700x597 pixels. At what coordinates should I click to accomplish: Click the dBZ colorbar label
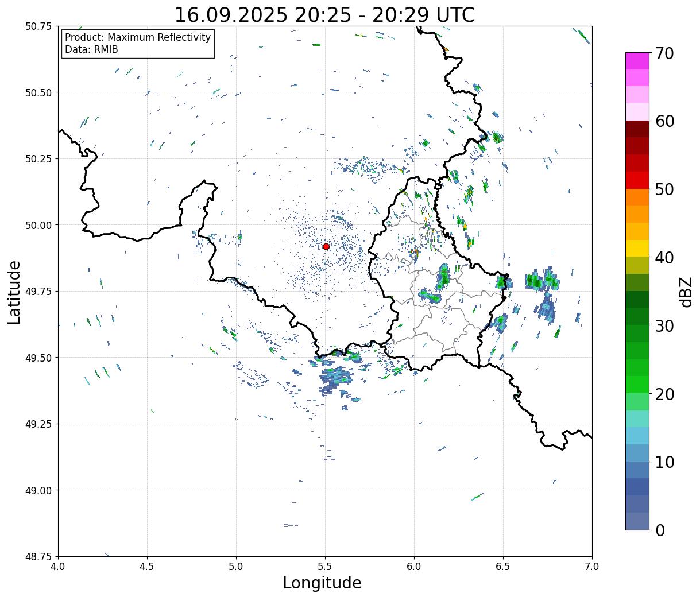pyautogui.click(x=686, y=292)
